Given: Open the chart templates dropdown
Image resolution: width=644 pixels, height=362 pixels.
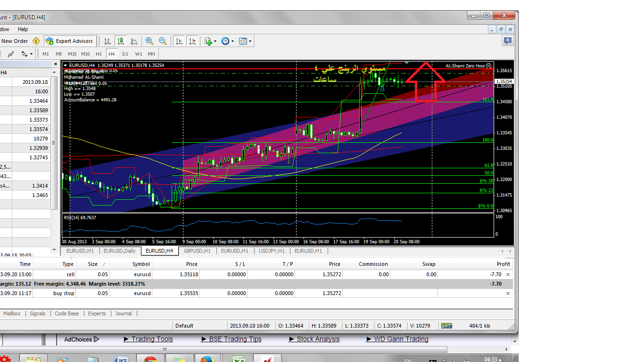Looking at the screenshot, I should (245, 41).
